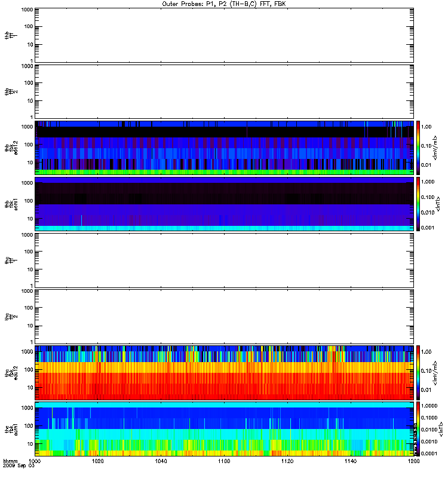Click the 'hhmm' time axis label

coord(10,461)
